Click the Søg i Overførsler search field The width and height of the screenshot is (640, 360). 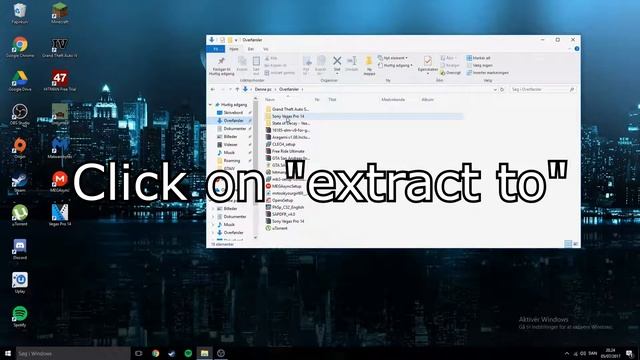[542, 89]
